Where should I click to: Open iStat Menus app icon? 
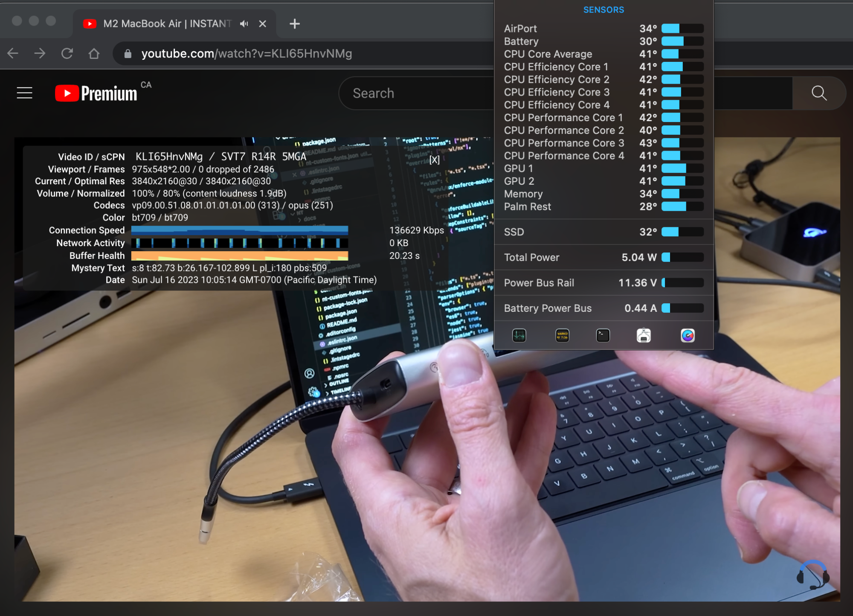(688, 336)
